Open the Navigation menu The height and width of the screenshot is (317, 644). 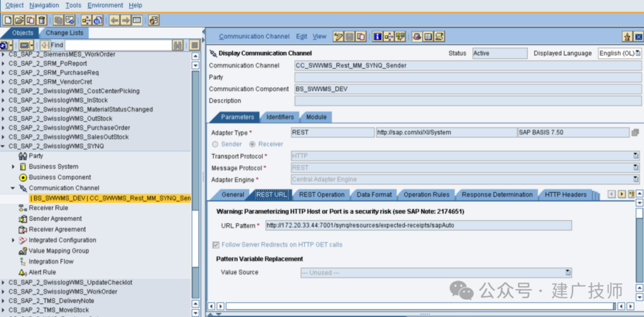click(x=44, y=5)
